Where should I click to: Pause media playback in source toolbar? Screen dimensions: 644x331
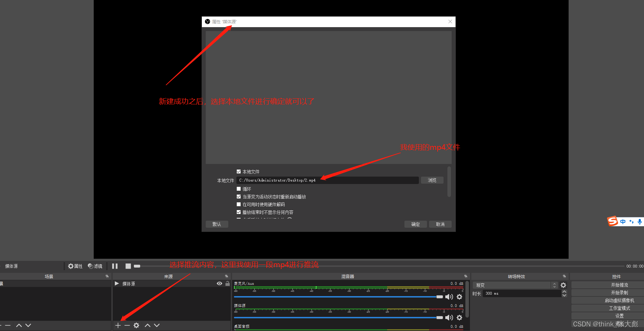(x=115, y=266)
